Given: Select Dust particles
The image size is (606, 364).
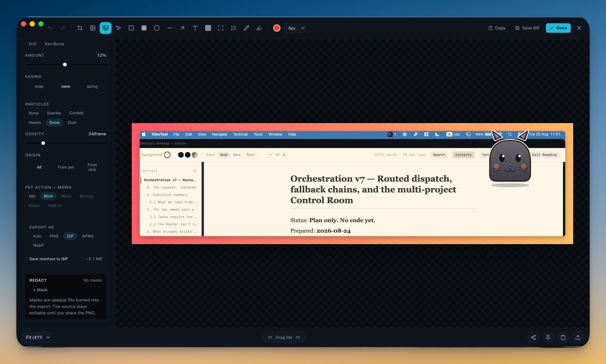Looking at the screenshot, I should pyautogui.click(x=72, y=122).
